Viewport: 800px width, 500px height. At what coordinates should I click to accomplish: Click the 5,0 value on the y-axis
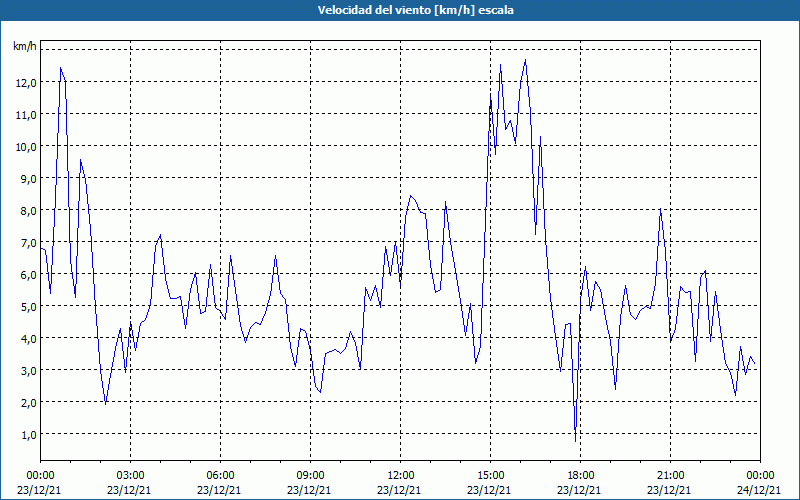(x=28, y=307)
